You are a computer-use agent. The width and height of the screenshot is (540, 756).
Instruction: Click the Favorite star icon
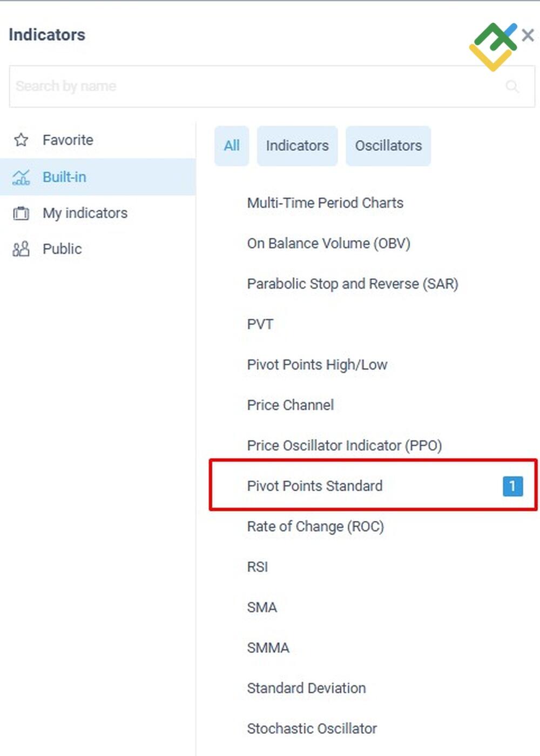tap(21, 140)
